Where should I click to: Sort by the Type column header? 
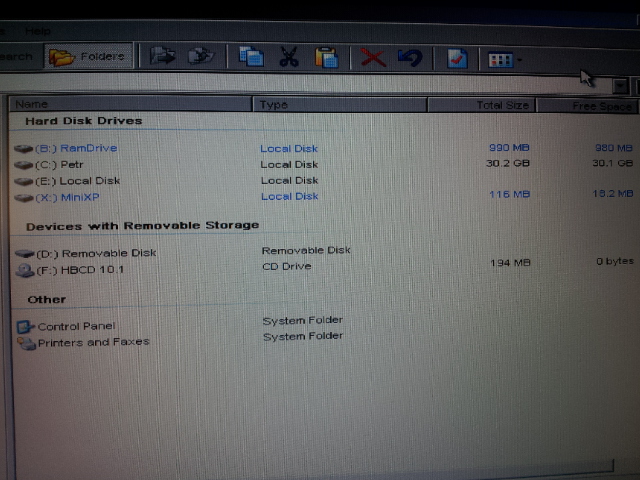[340, 104]
